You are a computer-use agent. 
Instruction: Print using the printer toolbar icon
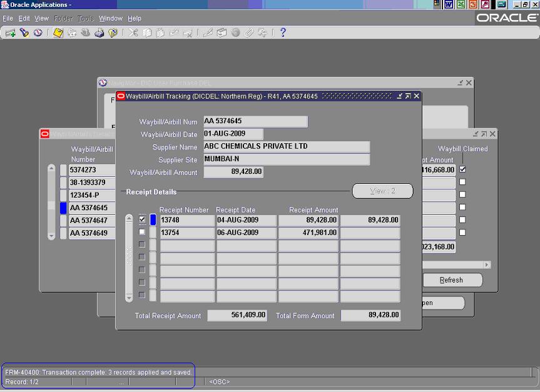(x=99, y=33)
